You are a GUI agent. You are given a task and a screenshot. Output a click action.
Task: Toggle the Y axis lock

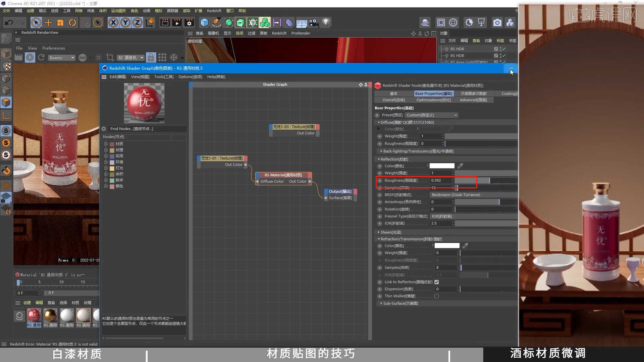coord(125,22)
